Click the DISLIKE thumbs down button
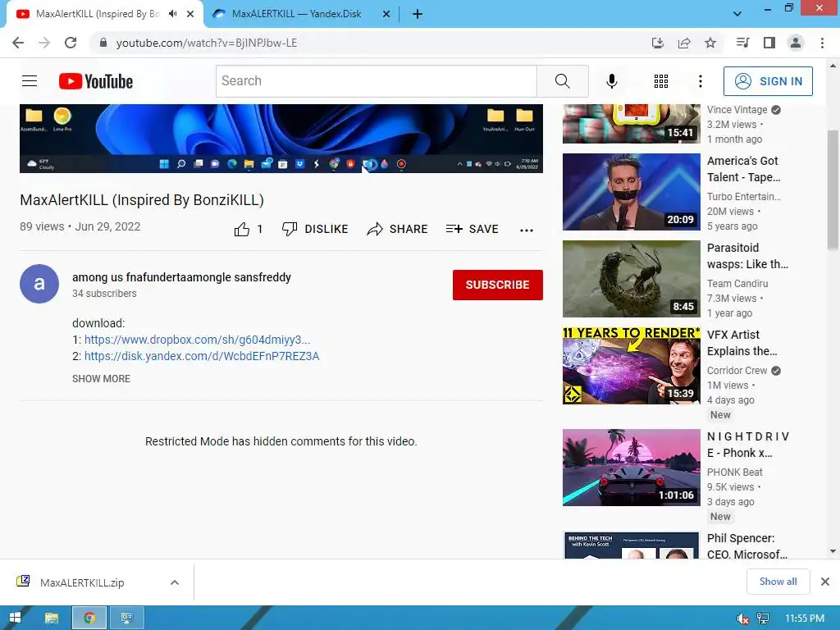840x630 pixels. [x=315, y=230]
